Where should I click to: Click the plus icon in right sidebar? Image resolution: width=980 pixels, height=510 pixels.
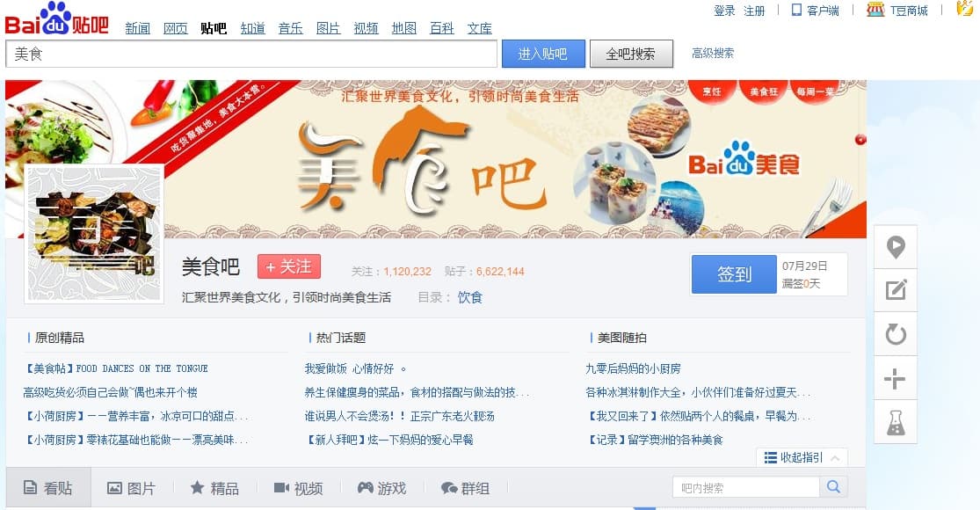coord(895,379)
